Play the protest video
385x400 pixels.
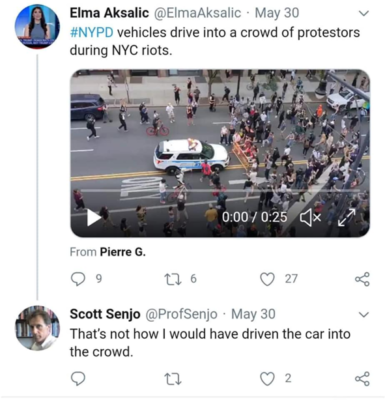[94, 218]
